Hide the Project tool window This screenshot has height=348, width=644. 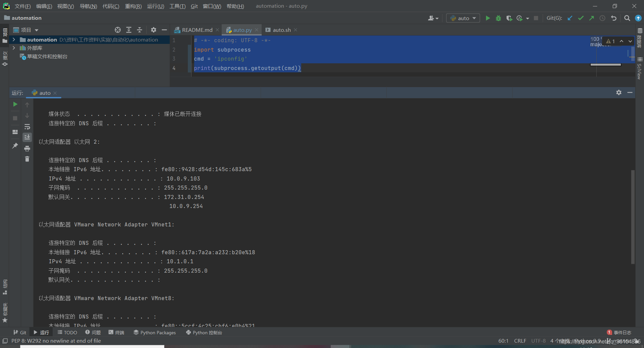[x=164, y=30]
